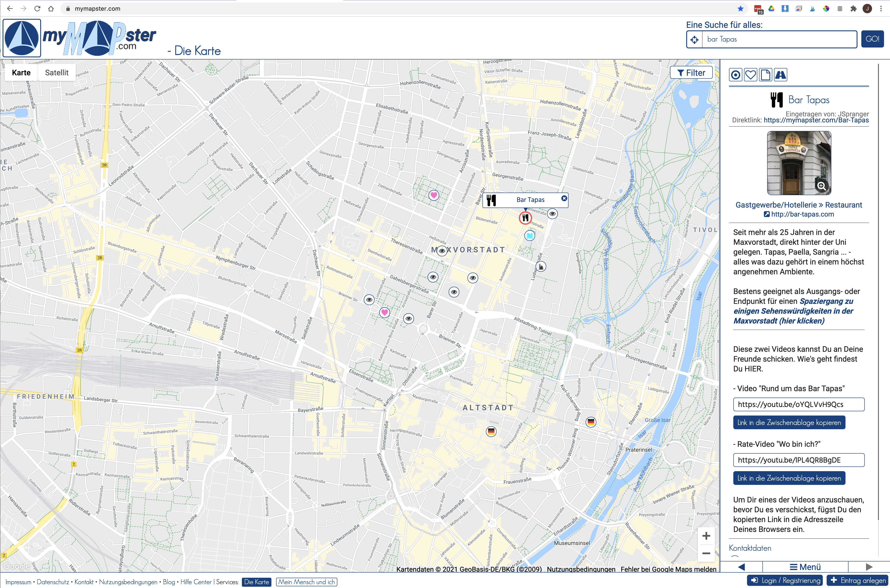Select the 'Mein Mensch und ich' service tab

pyautogui.click(x=307, y=582)
